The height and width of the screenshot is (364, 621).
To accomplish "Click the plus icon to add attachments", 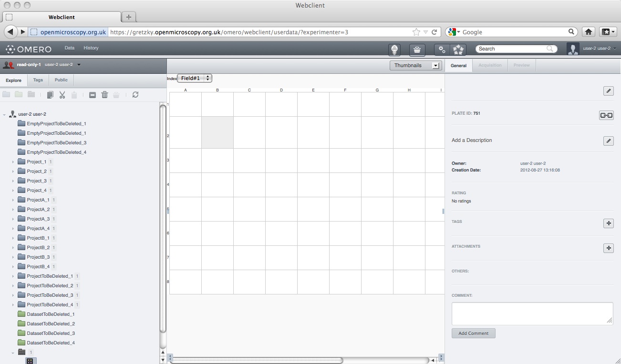I will click(x=608, y=248).
